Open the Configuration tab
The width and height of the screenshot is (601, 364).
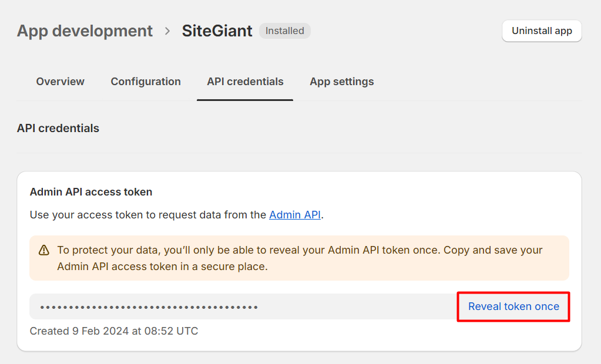[146, 82]
